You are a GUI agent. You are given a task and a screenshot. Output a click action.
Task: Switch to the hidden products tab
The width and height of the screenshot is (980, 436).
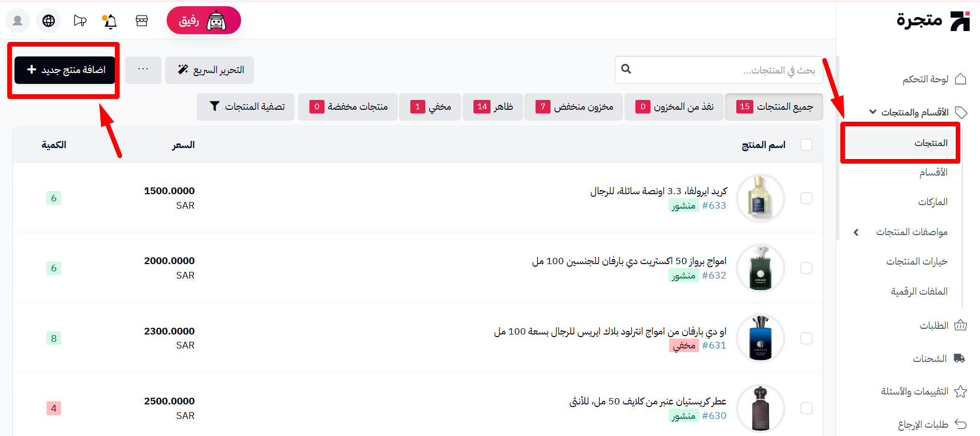pyautogui.click(x=430, y=107)
